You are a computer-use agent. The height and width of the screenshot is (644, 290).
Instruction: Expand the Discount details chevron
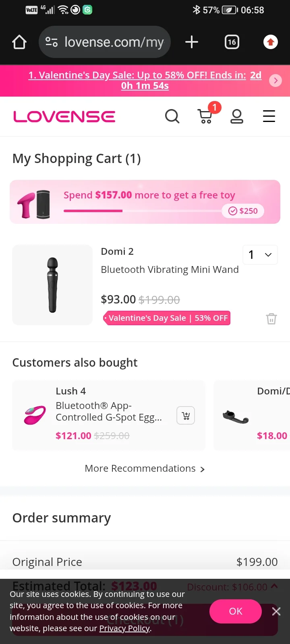click(275, 586)
